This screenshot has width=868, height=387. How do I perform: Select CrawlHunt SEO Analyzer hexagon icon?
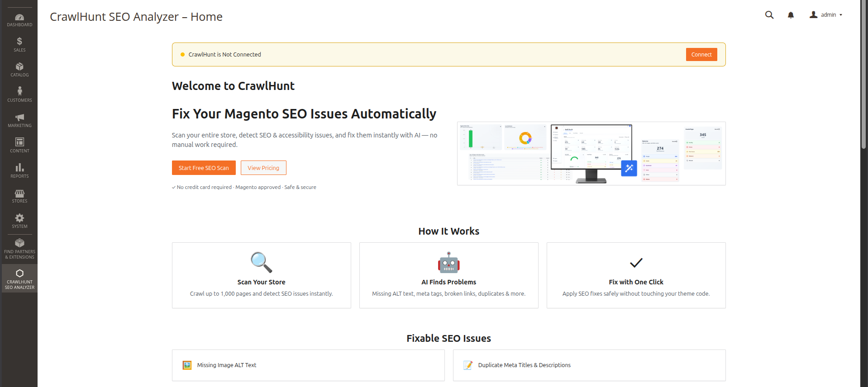[x=19, y=274]
